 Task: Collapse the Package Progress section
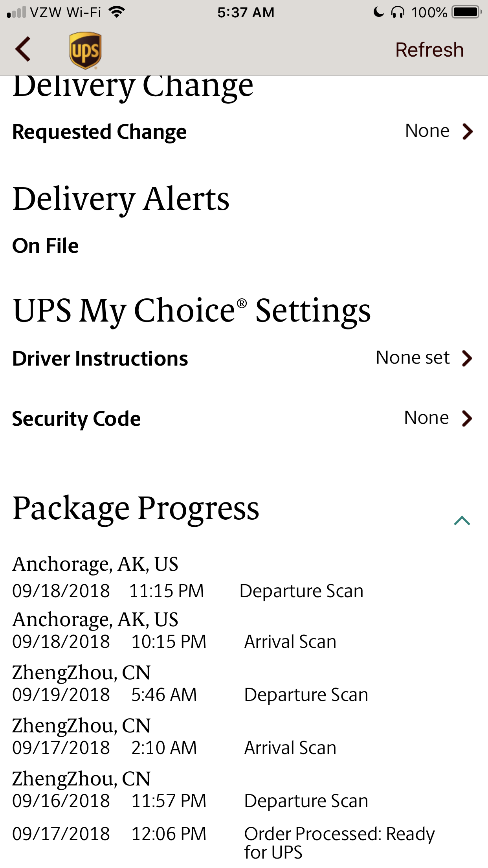pyautogui.click(x=462, y=520)
